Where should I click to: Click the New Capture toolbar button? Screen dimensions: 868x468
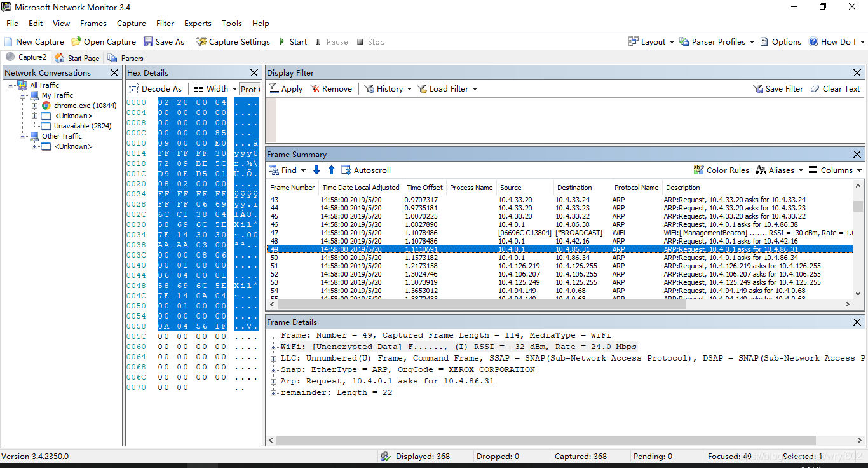coord(34,42)
